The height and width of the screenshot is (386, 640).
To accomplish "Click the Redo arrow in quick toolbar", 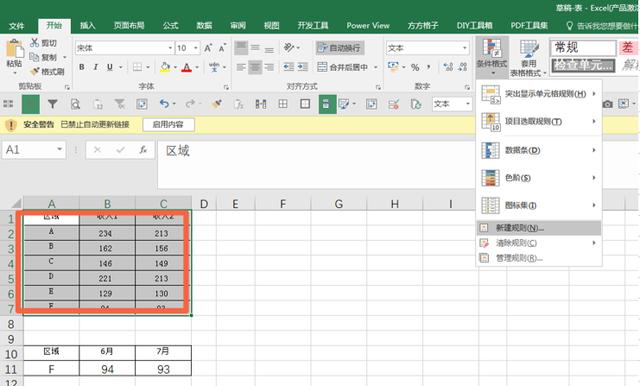I will point(190,104).
